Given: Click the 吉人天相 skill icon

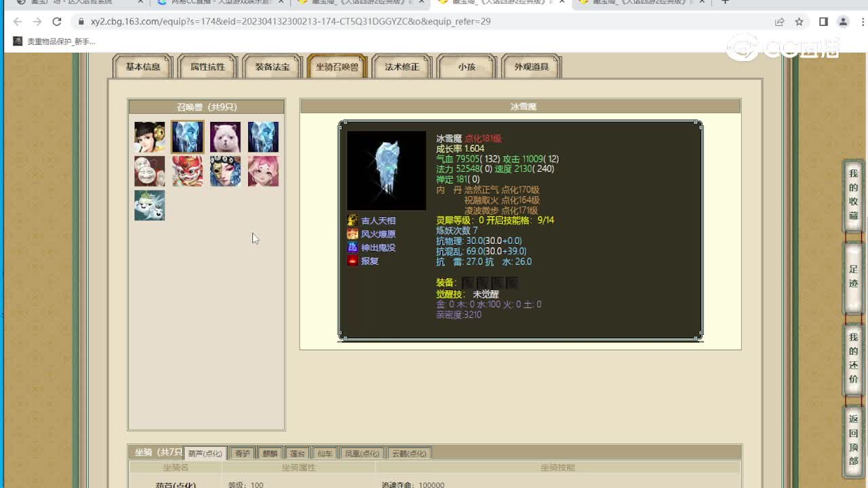Looking at the screenshot, I should (353, 220).
